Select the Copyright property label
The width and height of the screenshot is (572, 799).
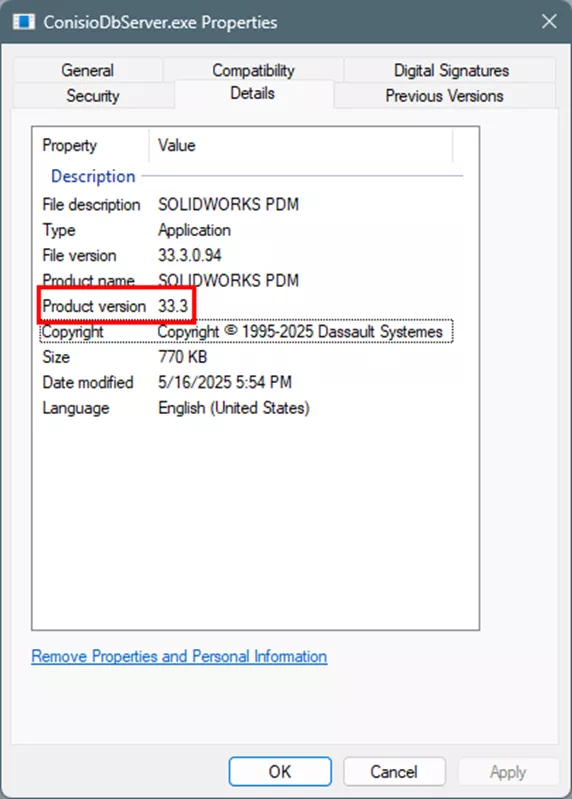click(72, 332)
